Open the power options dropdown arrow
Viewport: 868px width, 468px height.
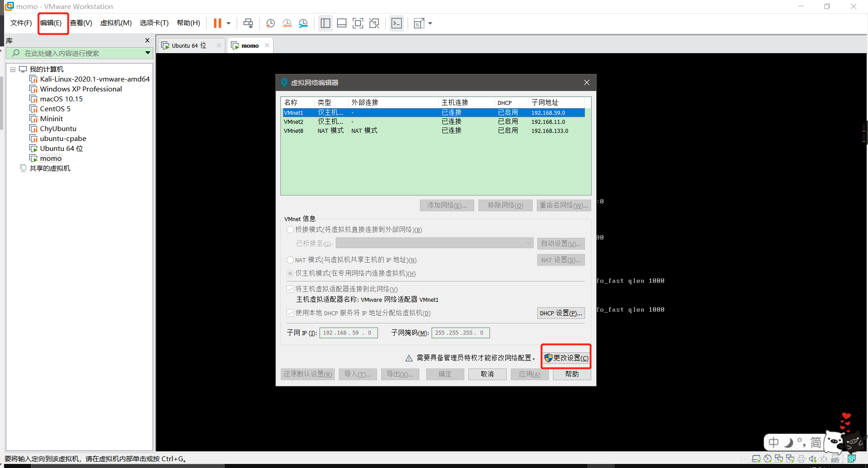(229, 23)
